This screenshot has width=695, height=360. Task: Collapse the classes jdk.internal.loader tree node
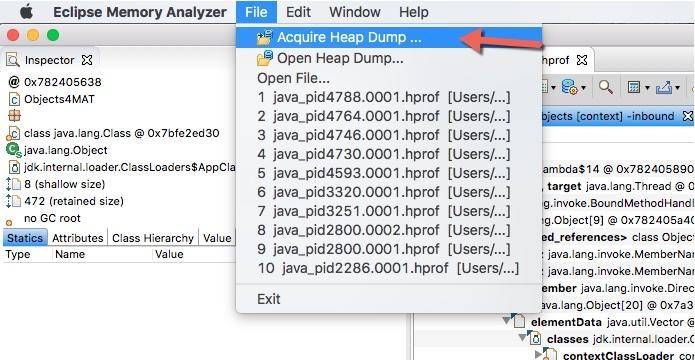[x=524, y=337]
